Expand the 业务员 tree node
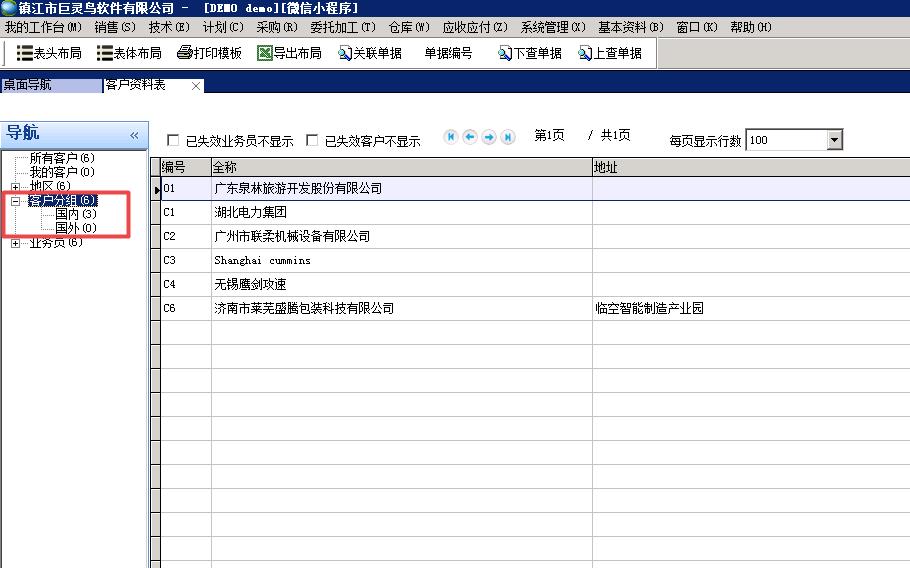The width and height of the screenshot is (910, 568). pos(15,243)
